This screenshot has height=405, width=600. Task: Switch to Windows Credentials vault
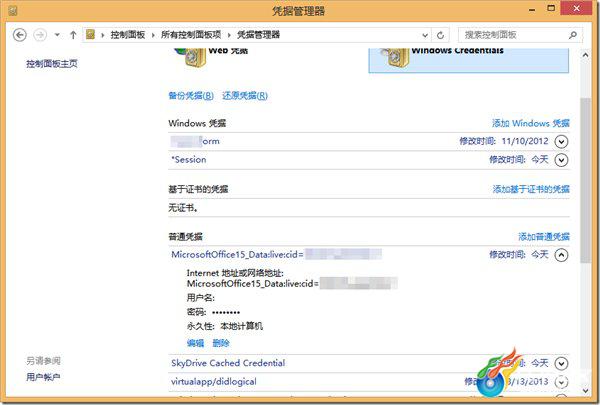(469, 60)
